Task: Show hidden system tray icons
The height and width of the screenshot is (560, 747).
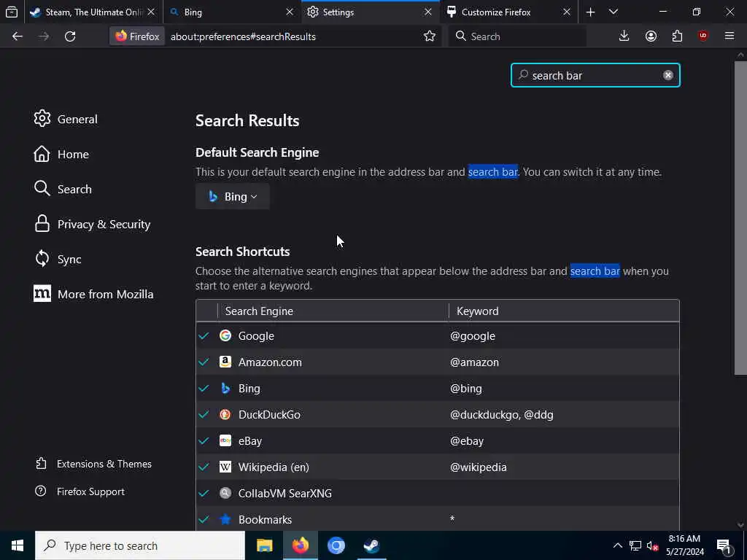Action: (x=617, y=545)
